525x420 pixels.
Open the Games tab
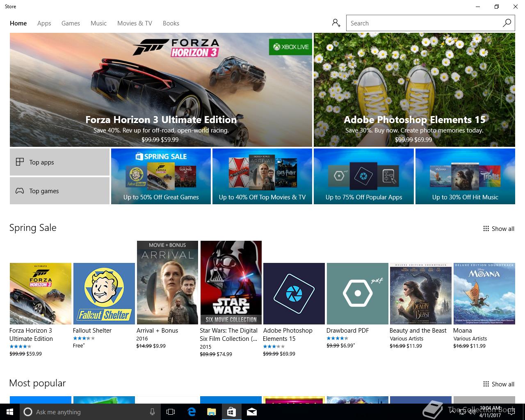71,23
